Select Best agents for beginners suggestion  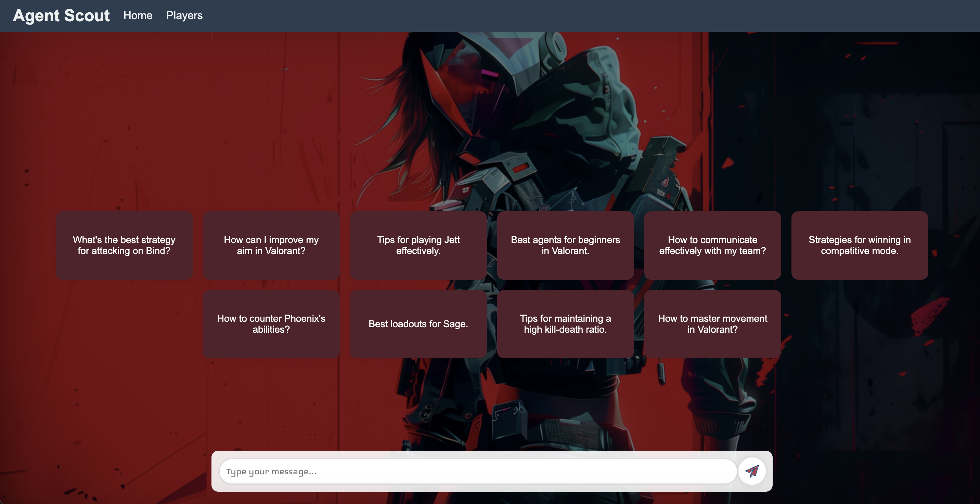(x=565, y=246)
